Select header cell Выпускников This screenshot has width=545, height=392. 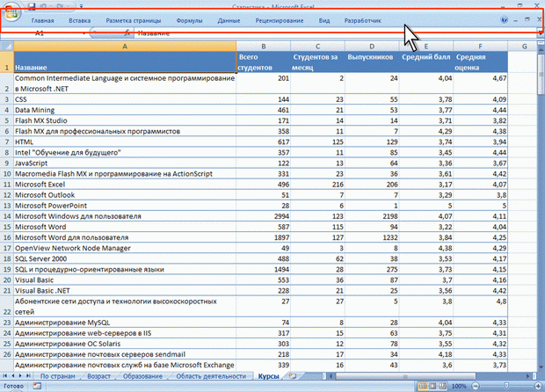pyautogui.click(x=372, y=62)
